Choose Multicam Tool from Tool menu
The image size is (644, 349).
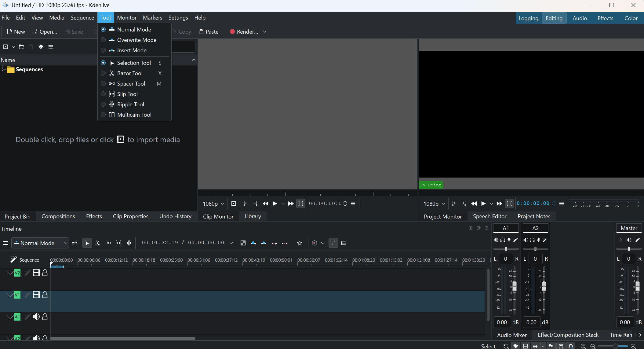(x=134, y=115)
